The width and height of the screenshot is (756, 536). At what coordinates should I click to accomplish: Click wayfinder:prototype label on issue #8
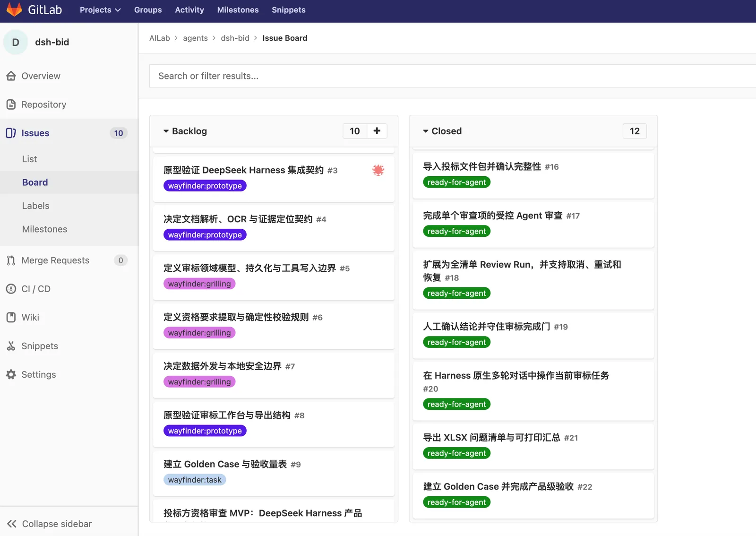(x=205, y=431)
